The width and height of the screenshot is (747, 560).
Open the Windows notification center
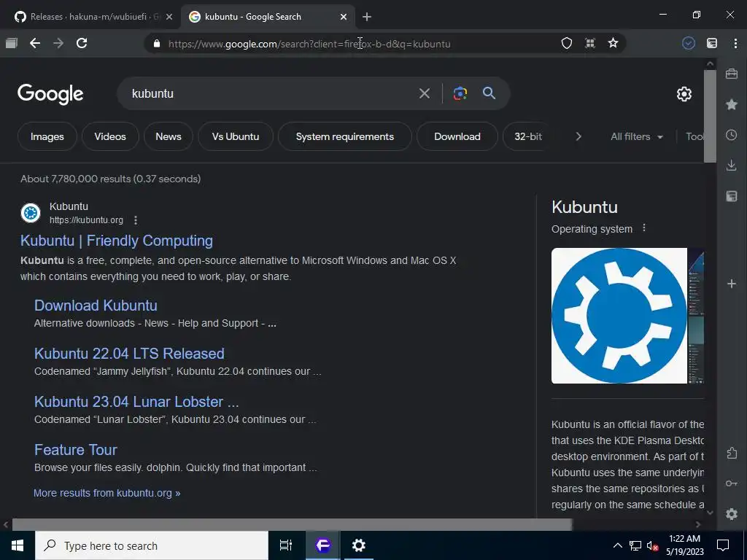(723, 545)
